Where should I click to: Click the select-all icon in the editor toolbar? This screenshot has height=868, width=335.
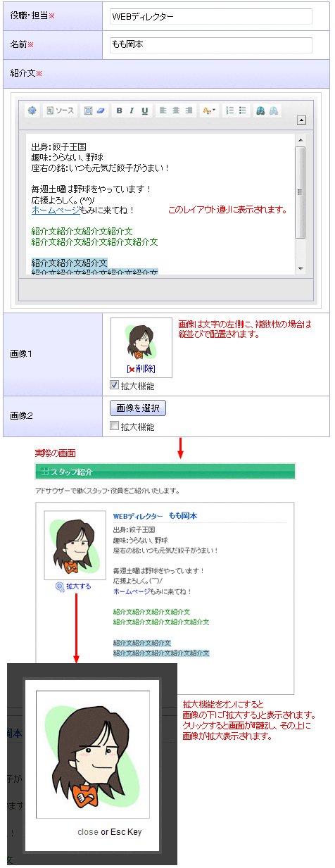pyautogui.click(x=88, y=111)
